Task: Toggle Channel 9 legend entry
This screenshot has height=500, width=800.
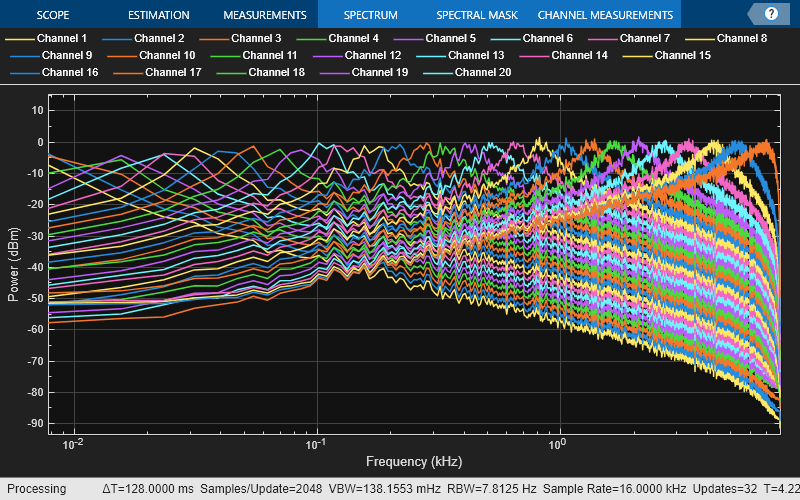Action: tap(51, 55)
